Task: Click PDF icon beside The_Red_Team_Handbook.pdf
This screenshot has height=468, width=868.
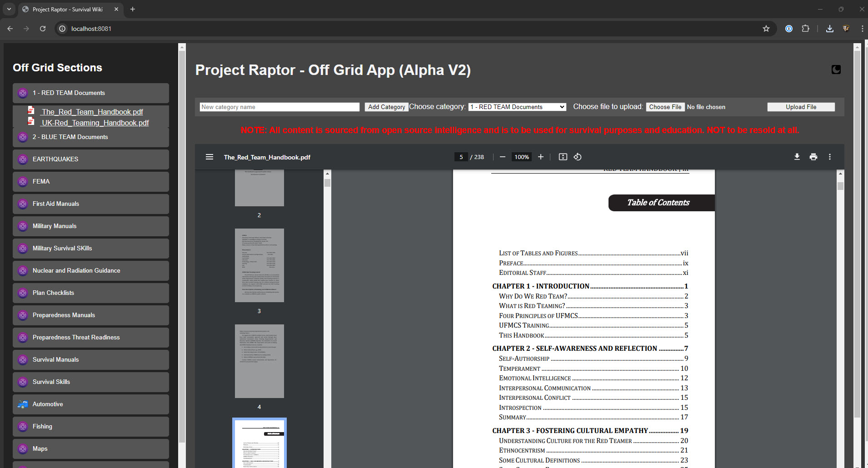Action: [x=31, y=110]
